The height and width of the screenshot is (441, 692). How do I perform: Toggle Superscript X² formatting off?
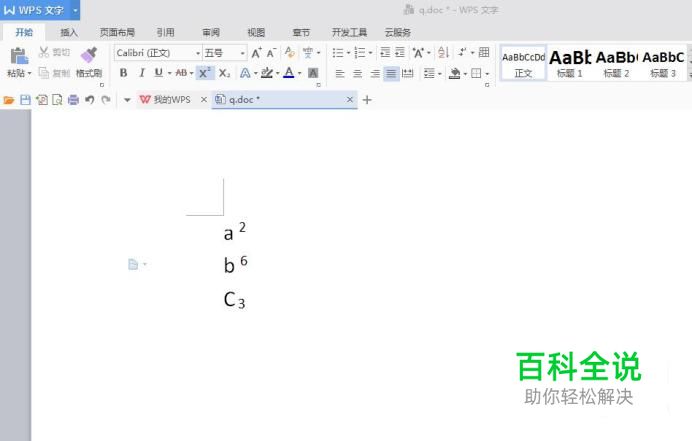click(205, 73)
